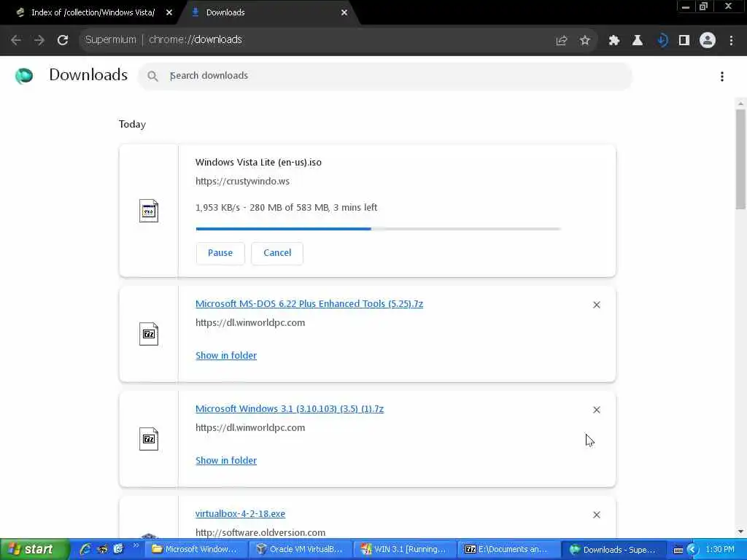Click the keyboard icon in system tray
Viewport: 747px width, 560px height.
pyautogui.click(x=678, y=550)
